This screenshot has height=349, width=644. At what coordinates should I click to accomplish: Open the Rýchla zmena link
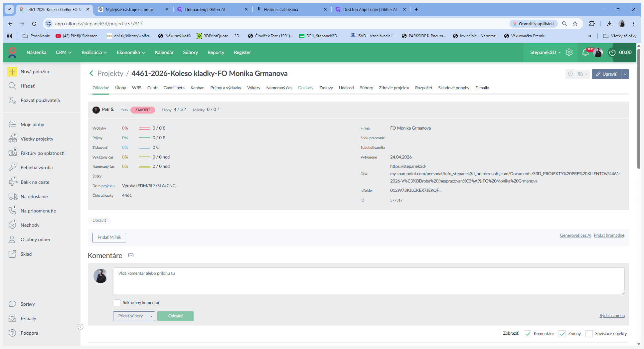click(x=612, y=316)
